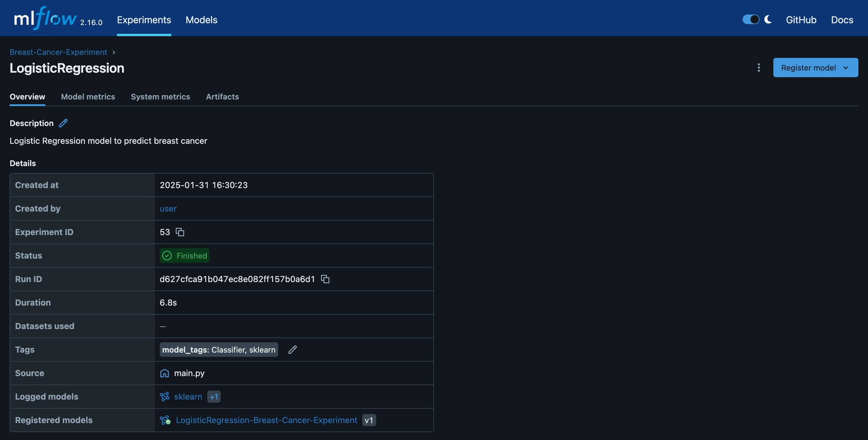Copy the Run ID to clipboard
Screen dimensions: 868x440
[x=325, y=279]
